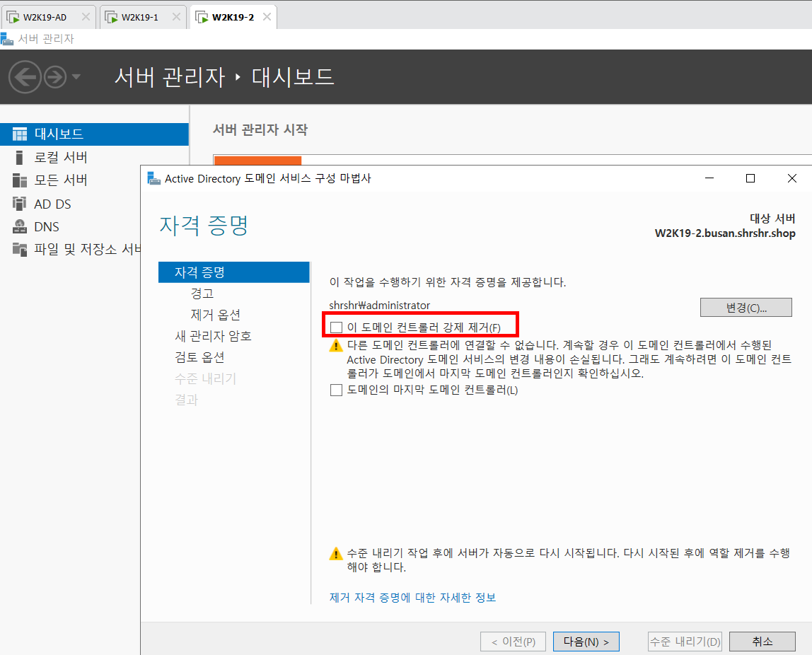Screen dimensions: 812x655
Task: Click the 다음(N) > button
Action: pyautogui.click(x=586, y=642)
